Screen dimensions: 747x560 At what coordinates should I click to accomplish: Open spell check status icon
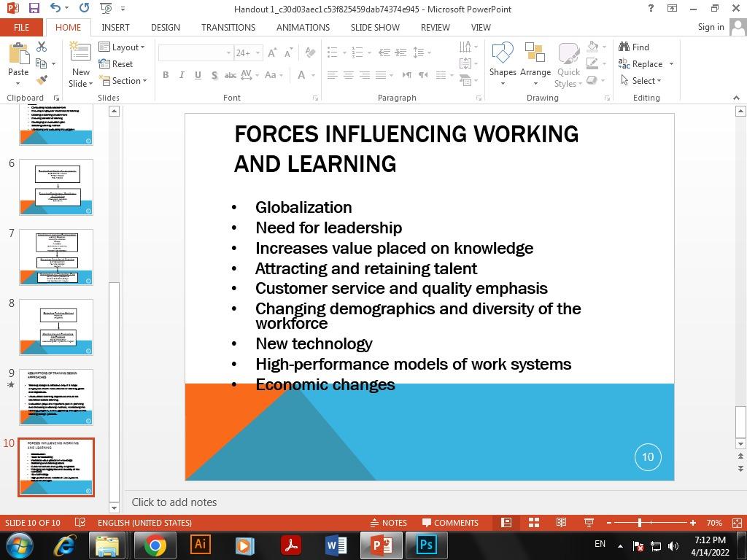(80, 522)
